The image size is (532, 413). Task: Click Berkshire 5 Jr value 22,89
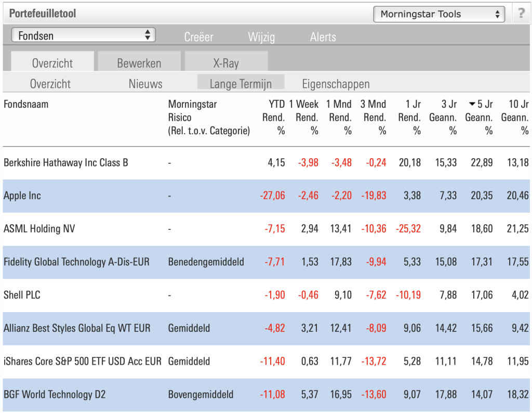click(x=482, y=163)
